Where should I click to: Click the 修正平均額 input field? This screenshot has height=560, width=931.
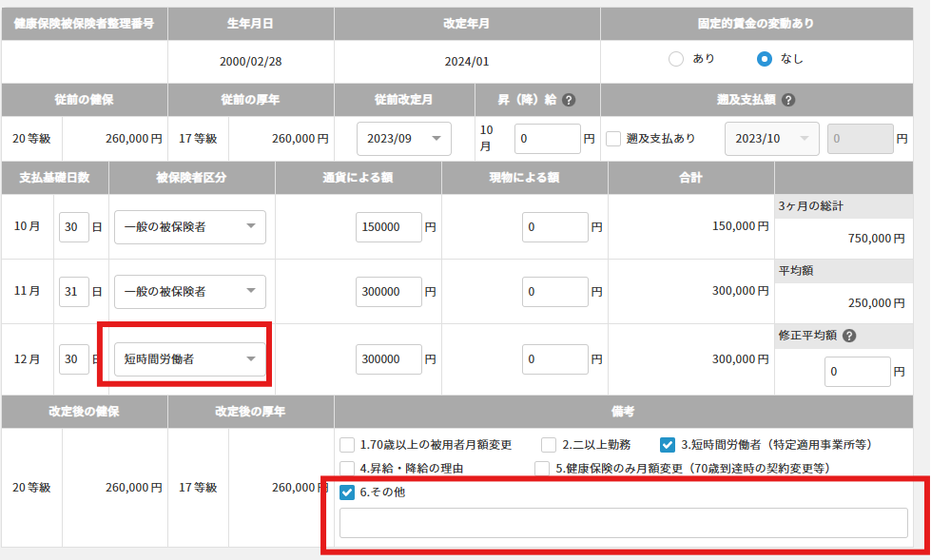(855, 371)
